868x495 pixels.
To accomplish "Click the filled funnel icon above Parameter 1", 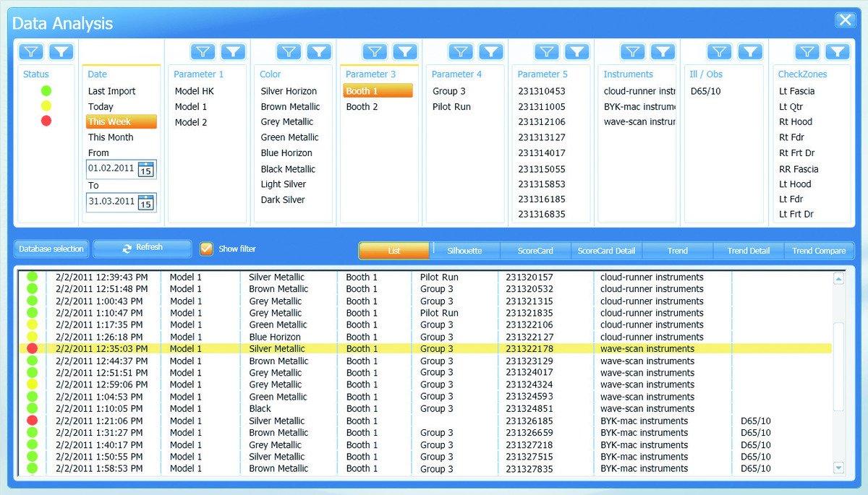I will pos(233,51).
